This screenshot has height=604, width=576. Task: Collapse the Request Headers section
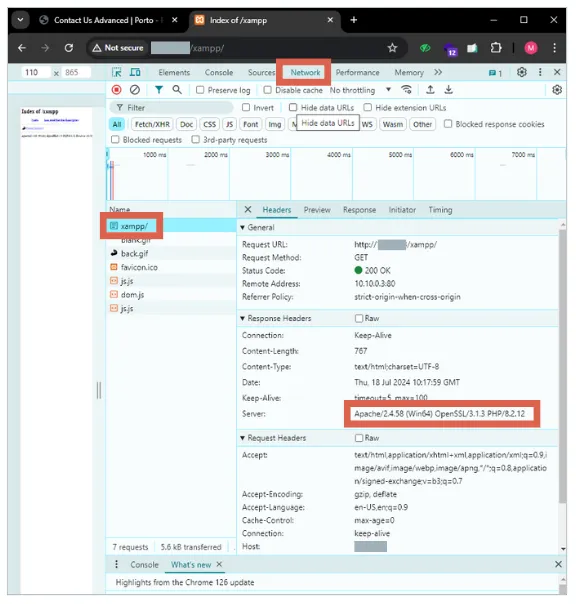pos(242,438)
